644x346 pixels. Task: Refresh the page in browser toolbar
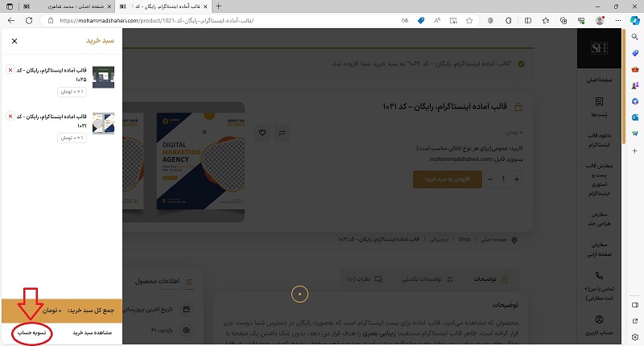click(29, 21)
